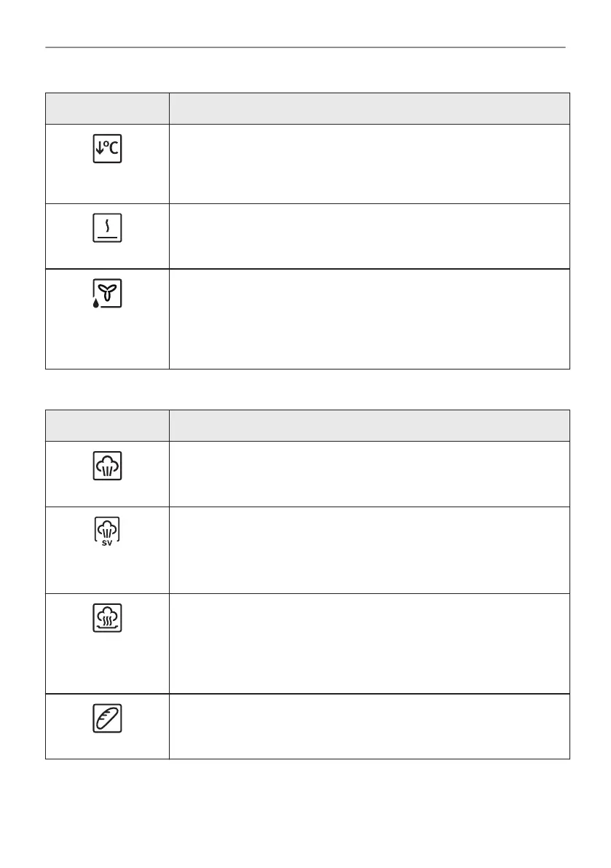Select the bottom heat wavy-line icon

[x=107, y=228]
